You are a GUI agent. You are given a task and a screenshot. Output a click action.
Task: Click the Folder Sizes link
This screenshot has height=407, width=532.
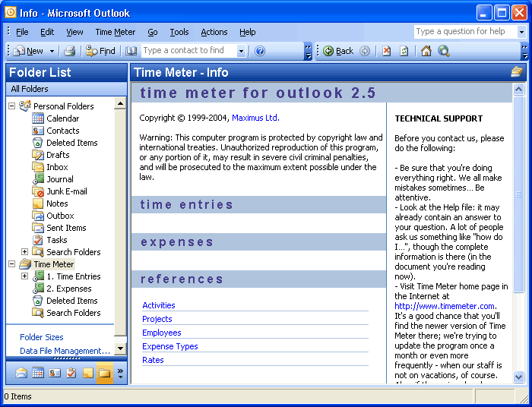point(42,337)
